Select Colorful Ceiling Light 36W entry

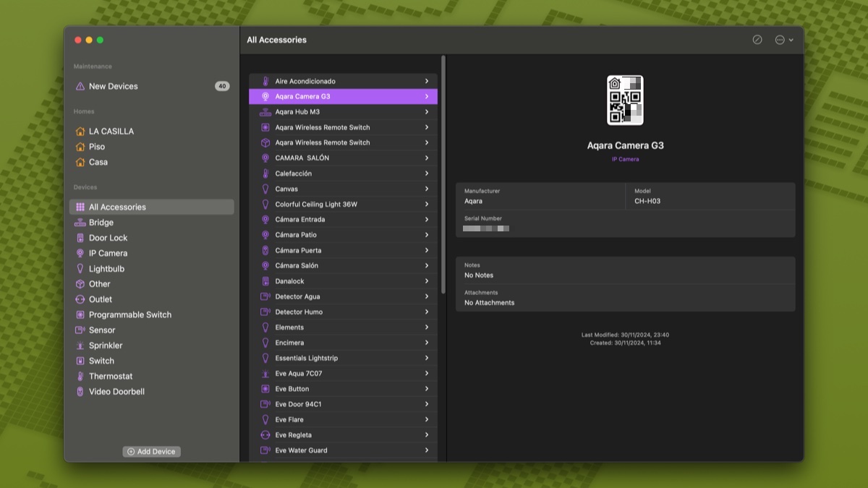[316, 205]
